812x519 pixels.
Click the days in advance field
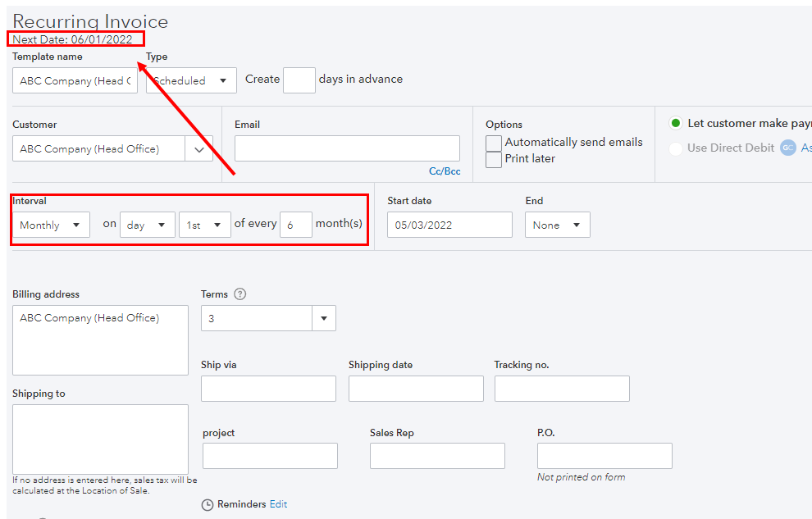299,80
